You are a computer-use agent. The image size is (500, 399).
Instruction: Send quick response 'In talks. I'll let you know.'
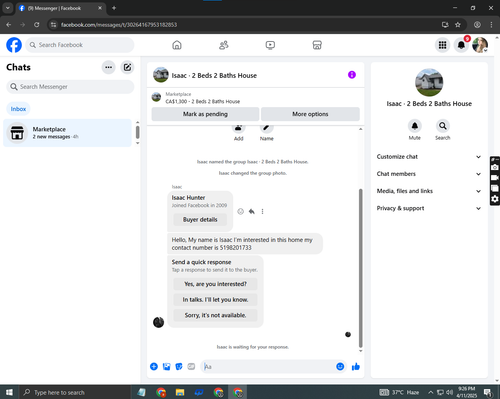coord(215,300)
